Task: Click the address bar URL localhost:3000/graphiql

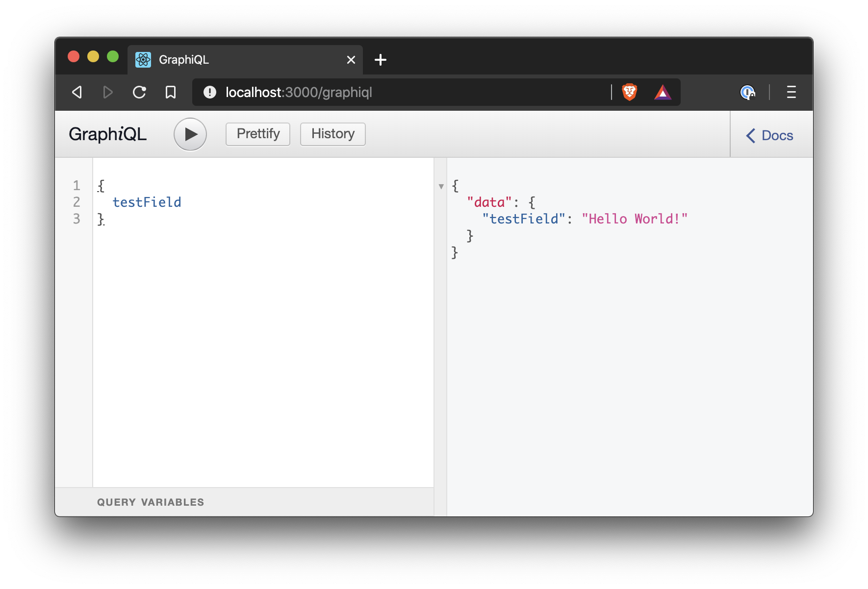Action: point(299,92)
